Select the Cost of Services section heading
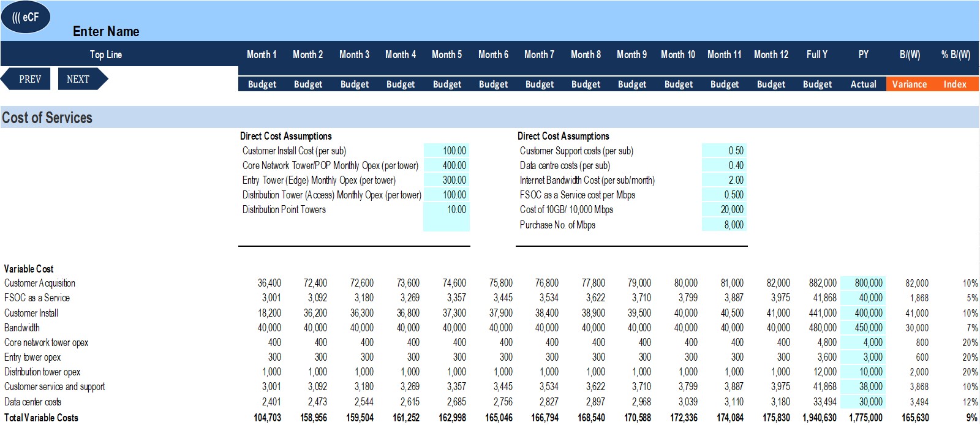Screen dimensions: 980x425 pyautogui.click(x=47, y=118)
